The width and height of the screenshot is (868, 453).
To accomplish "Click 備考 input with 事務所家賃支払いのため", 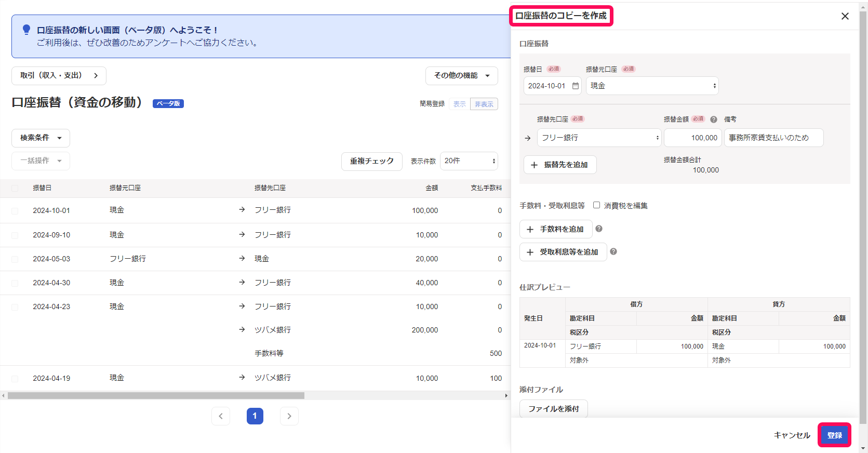I will [774, 138].
